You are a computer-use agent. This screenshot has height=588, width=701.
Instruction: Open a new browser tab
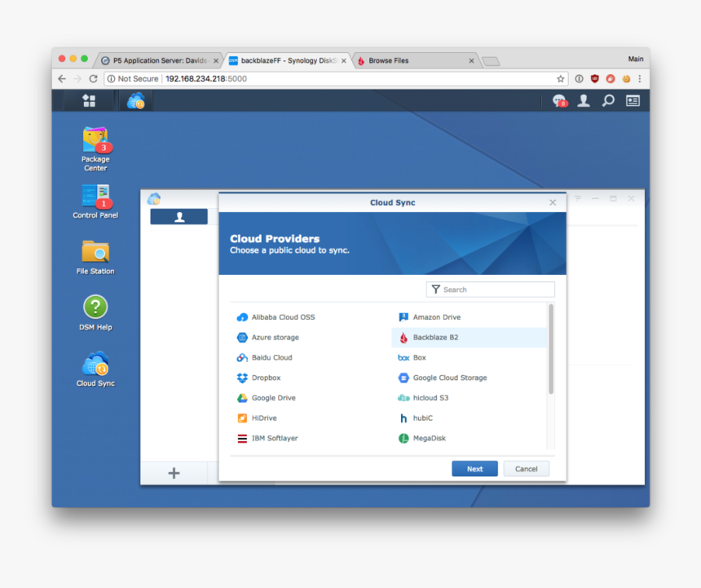pos(491,61)
